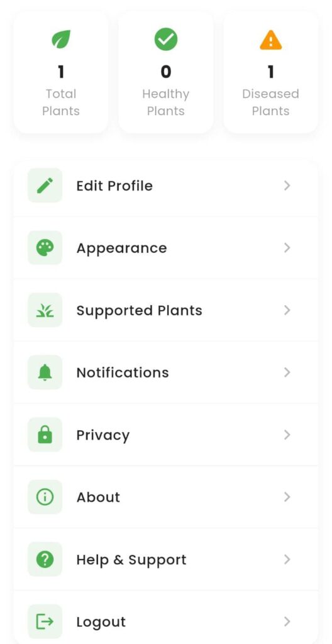332x644 pixels.
Task: Open the Privacy menu item
Action: pyautogui.click(x=166, y=435)
